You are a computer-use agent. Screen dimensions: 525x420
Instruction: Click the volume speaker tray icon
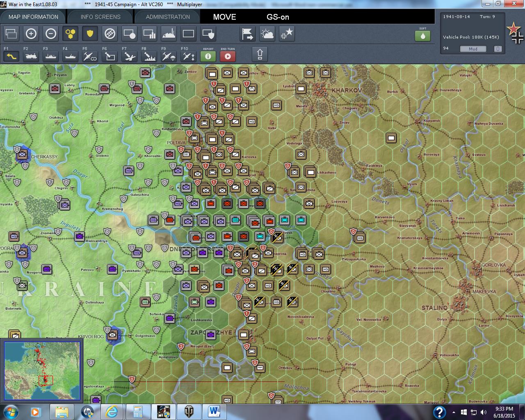[x=484, y=412]
